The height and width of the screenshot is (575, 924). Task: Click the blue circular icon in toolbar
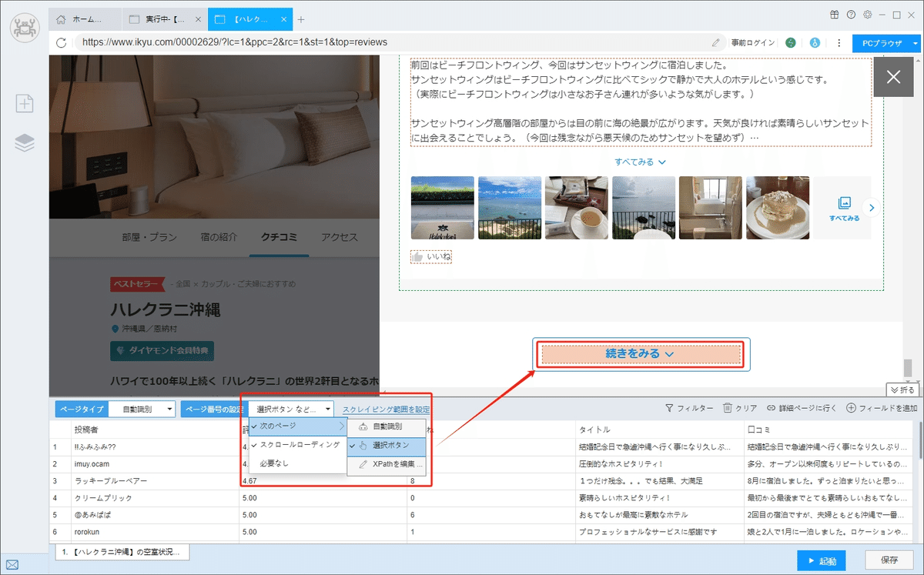[x=815, y=43]
